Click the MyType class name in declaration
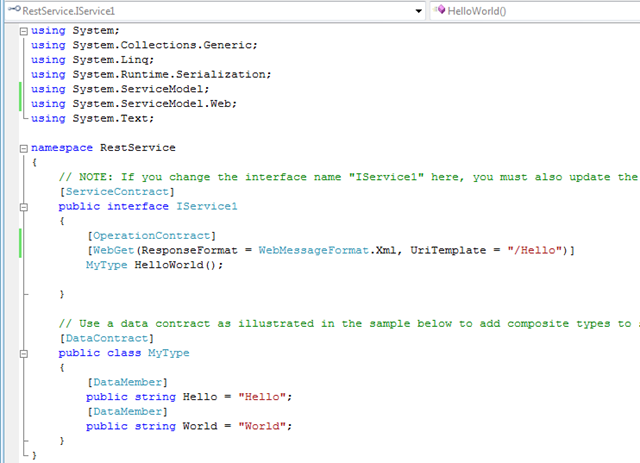The width and height of the screenshot is (640, 463). click(169, 353)
